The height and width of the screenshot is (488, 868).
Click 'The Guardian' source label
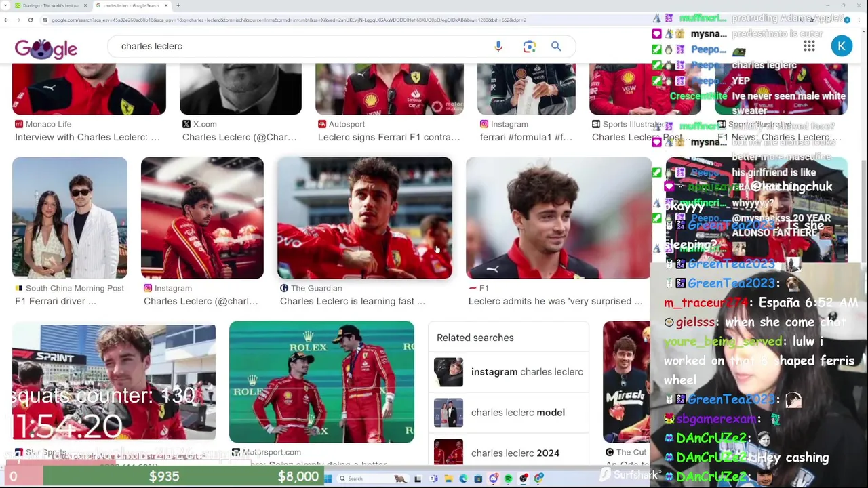point(317,288)
